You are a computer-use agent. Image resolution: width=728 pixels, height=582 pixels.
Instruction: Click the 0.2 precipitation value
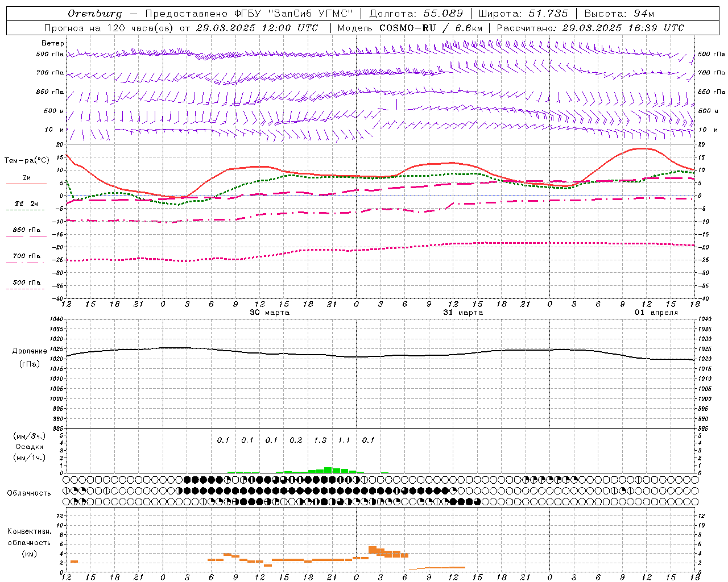coord(296,440)
